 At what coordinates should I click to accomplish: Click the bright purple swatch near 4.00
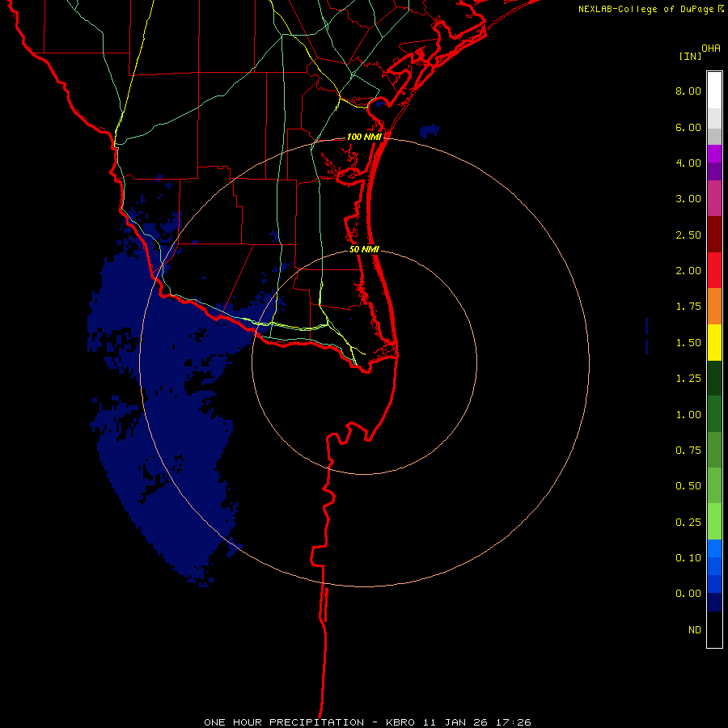click(x=714, y=154)
